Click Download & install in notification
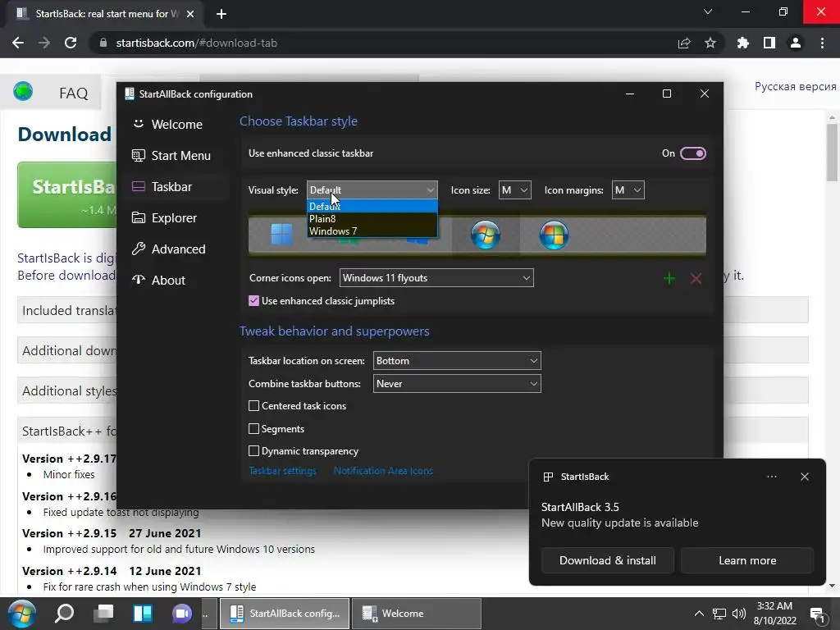The height and width of the screenshot is (630, 840). (x=608, y=560)
